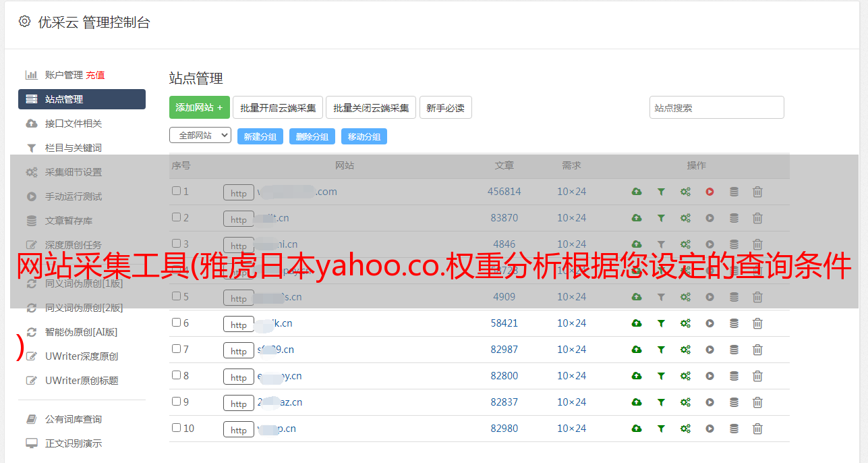Tick the checkbox for site row 7
The image size is (868, 463).
click(176, 349)
